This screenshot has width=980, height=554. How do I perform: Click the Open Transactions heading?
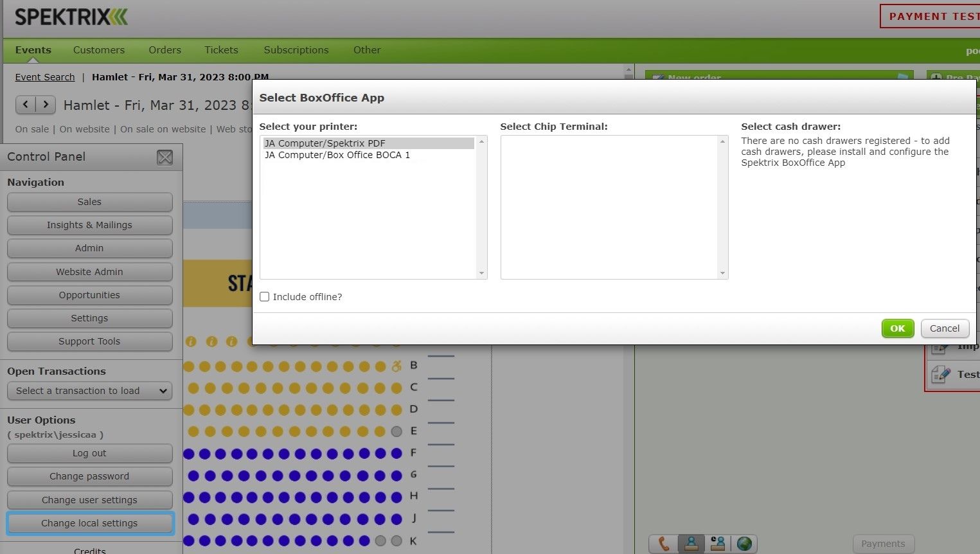57,371
